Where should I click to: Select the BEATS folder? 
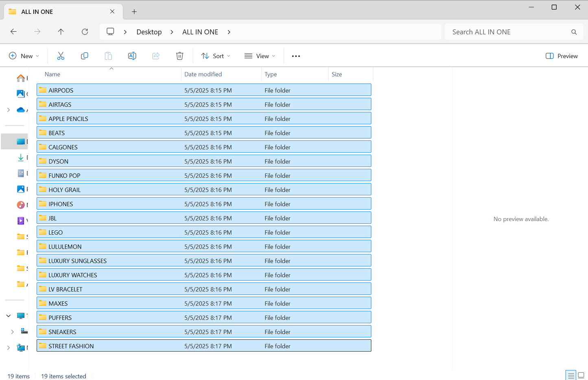click(x=204, y=133)
